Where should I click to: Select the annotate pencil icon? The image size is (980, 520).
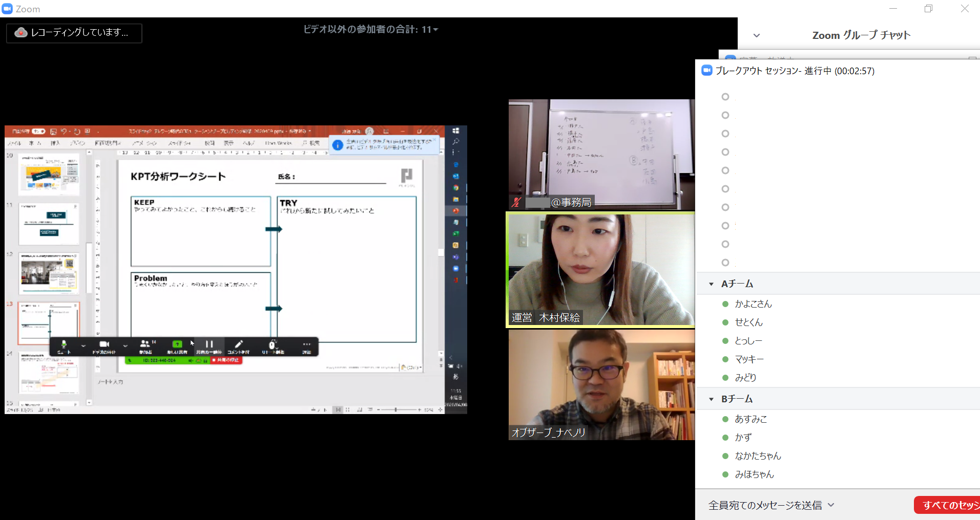[238, 345]
